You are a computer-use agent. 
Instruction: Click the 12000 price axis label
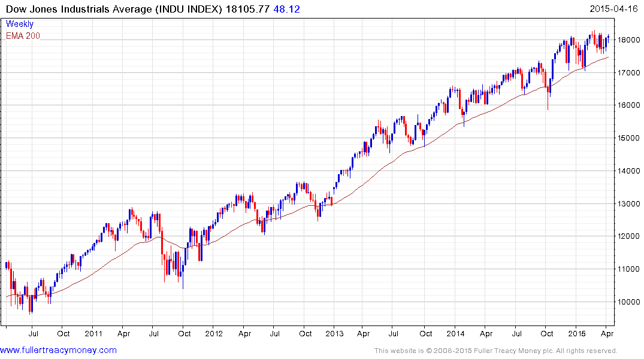(629, 236)
